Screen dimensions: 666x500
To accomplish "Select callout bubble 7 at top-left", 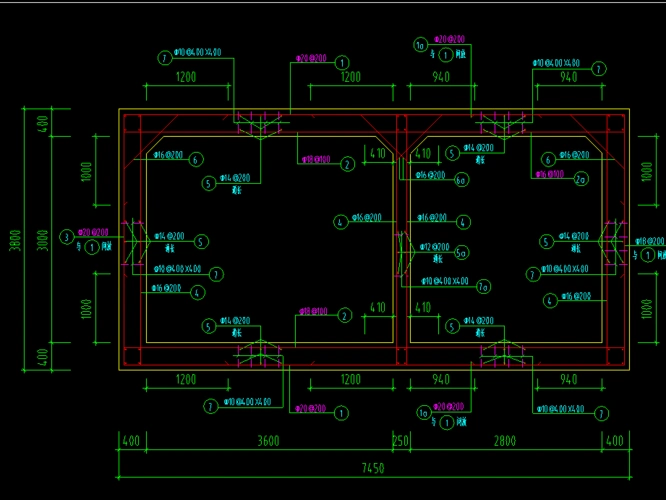I will coord(164,58).
